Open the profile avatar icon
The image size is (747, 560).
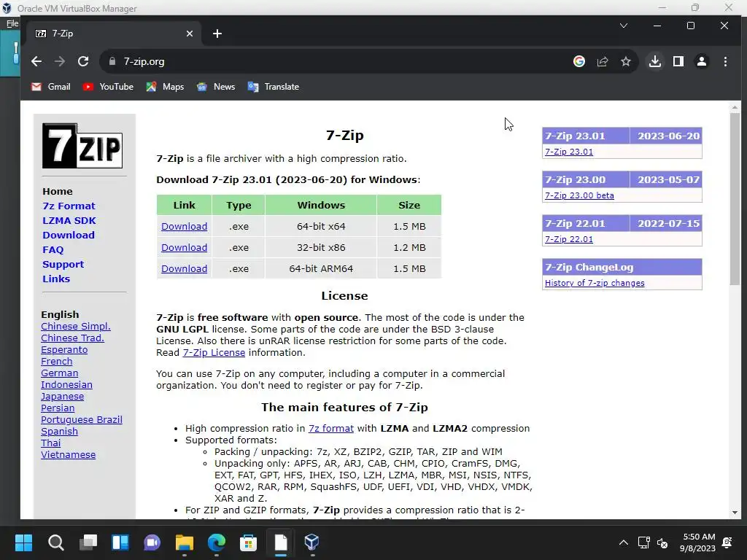[x=702, y=61]
